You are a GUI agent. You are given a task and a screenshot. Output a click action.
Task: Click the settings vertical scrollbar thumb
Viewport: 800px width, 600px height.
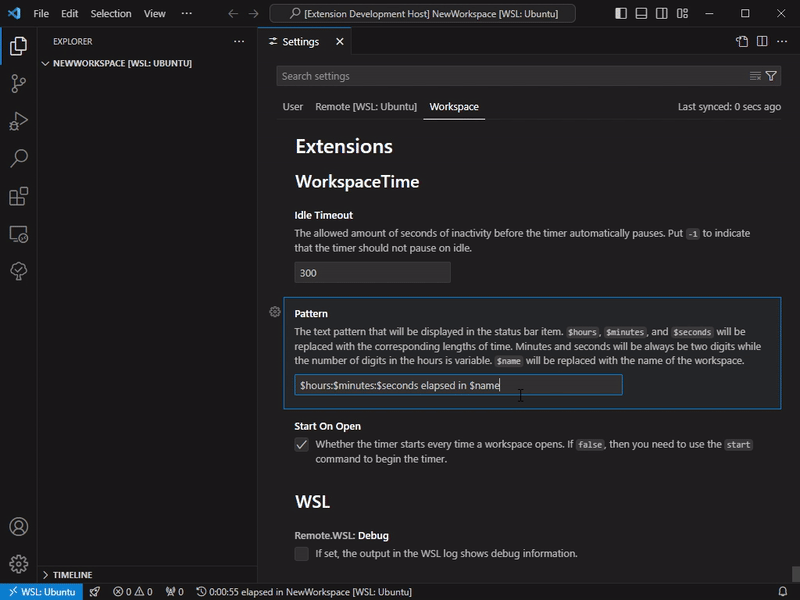coord(795,574)
